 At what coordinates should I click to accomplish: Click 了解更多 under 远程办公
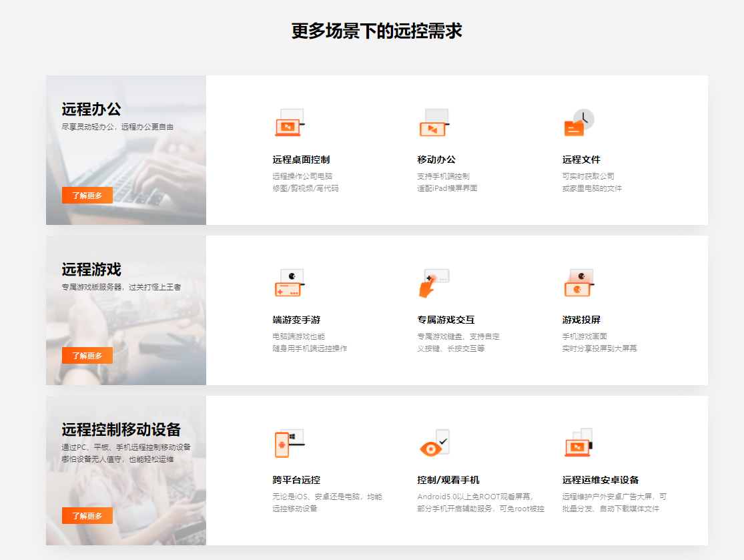[x=87, y=195]
